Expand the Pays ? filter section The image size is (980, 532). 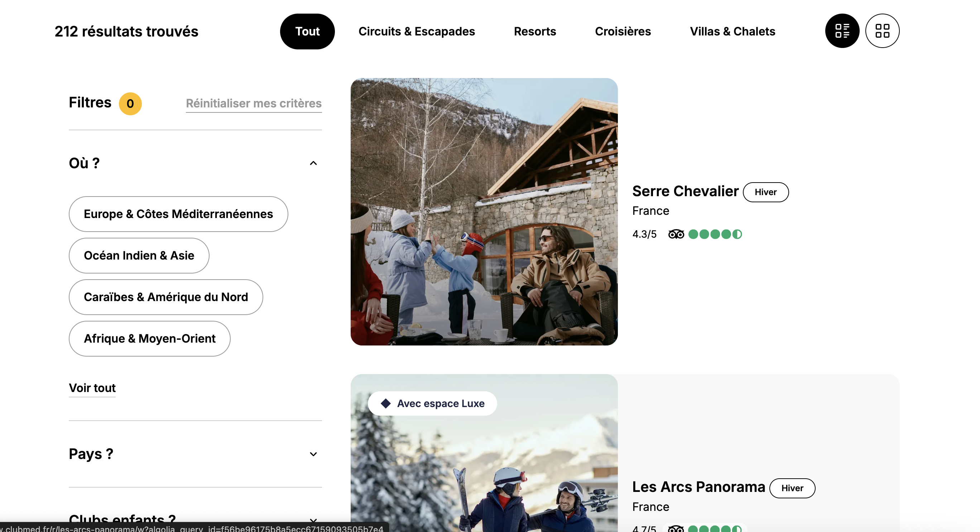coord(313,454)
